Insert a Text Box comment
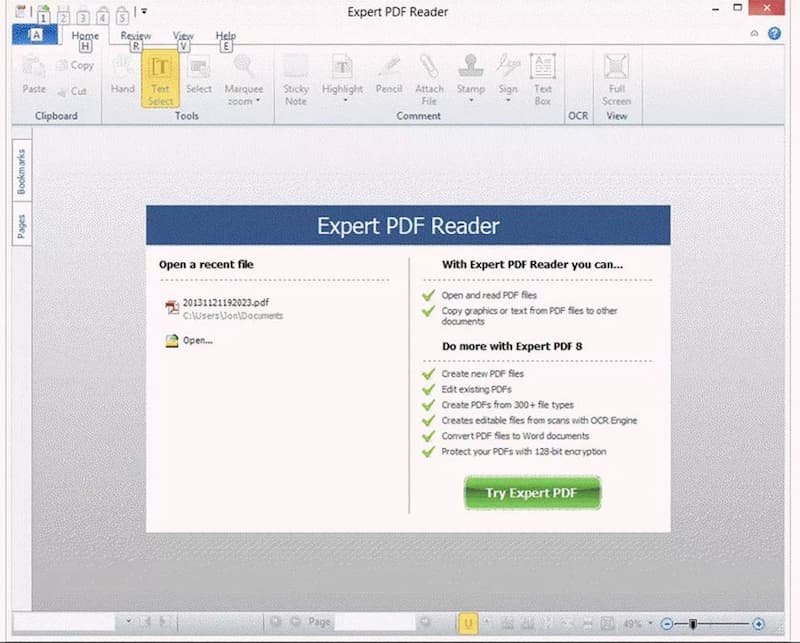Viewport: 800px width, 643px height. click(x=543, y=80)
